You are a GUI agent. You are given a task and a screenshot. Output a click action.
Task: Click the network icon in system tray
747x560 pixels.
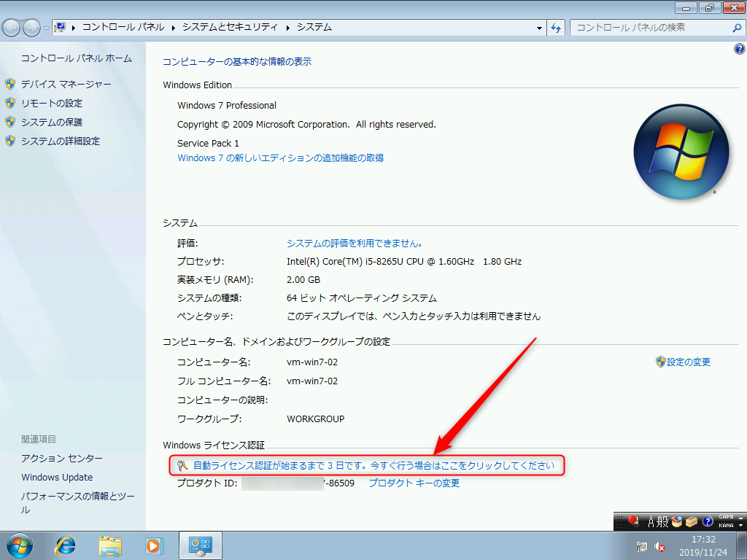pos(642,547)
